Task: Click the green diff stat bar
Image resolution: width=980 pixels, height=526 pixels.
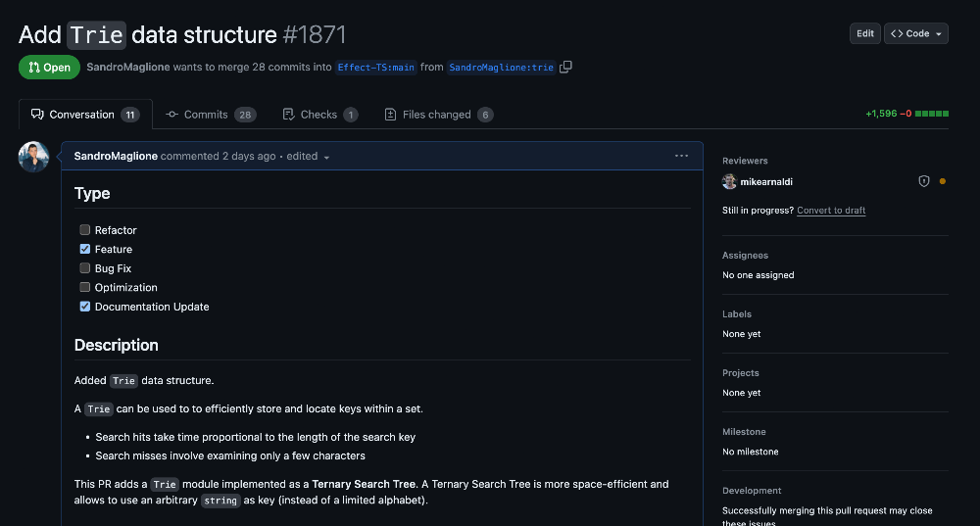Action: tap(932, 114)
